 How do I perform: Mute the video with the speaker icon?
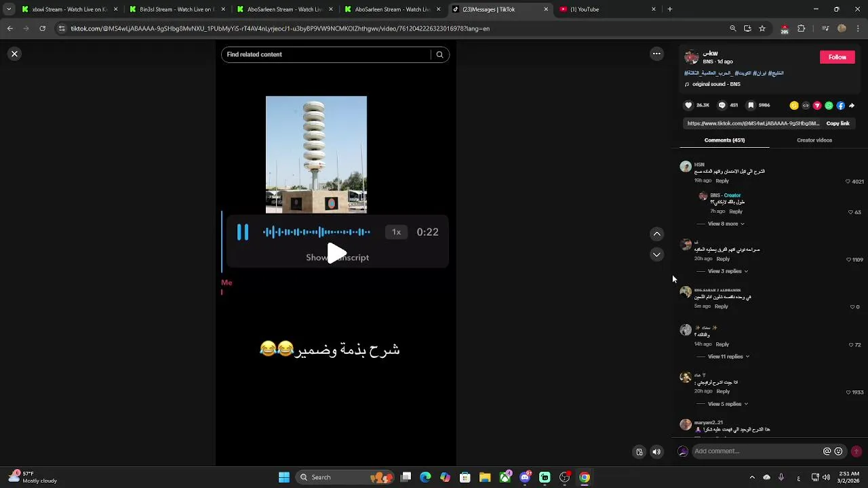(x=656, y=452)
